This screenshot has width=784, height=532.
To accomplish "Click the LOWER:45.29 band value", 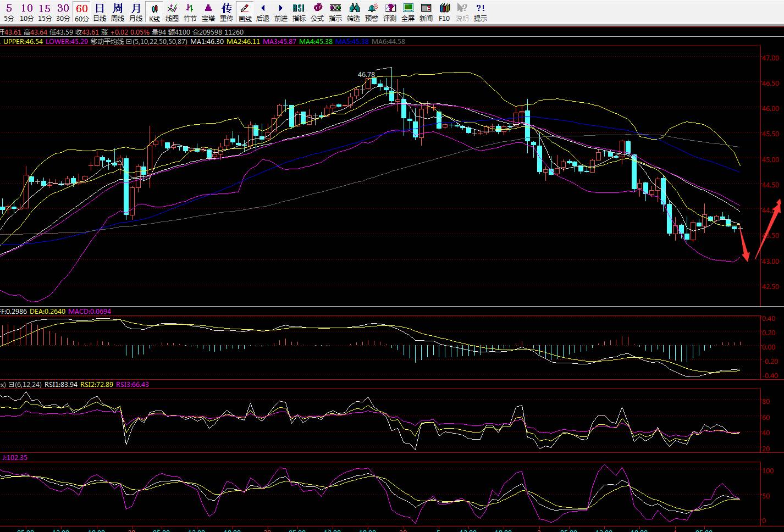I will click(67, 41).
